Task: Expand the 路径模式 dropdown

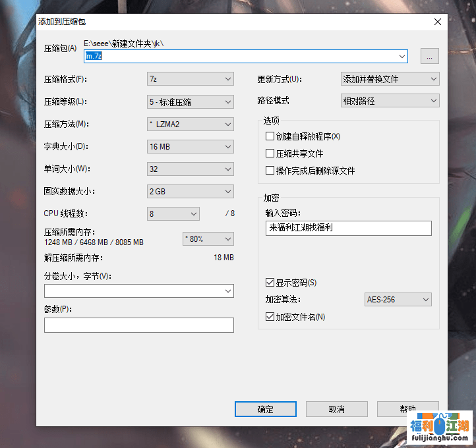Action: (x=390, y=101)
